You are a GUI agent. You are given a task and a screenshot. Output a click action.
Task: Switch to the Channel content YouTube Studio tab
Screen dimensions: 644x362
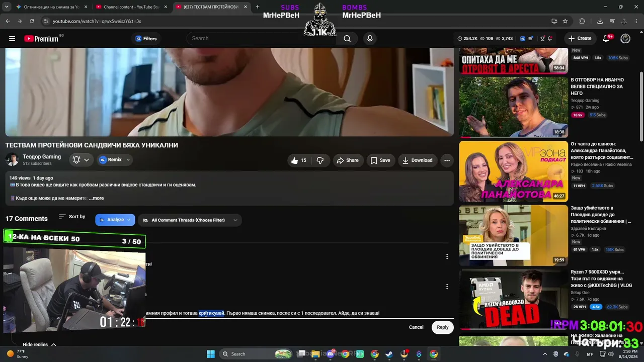point(131,7)
